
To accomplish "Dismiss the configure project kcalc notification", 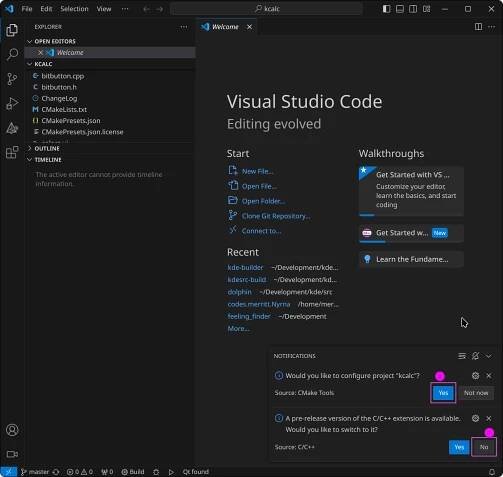I will point(489,376).
